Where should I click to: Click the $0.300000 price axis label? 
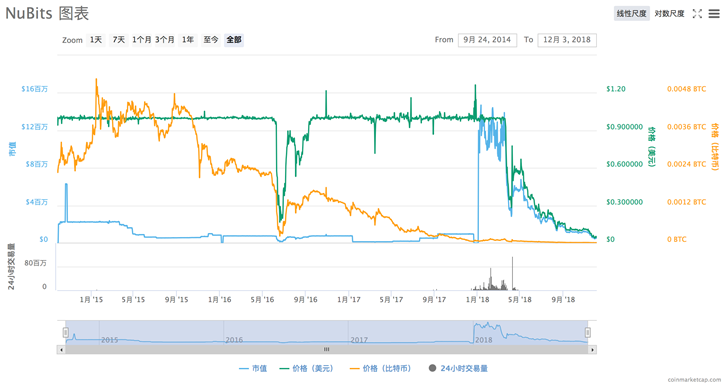coord(625,202)
